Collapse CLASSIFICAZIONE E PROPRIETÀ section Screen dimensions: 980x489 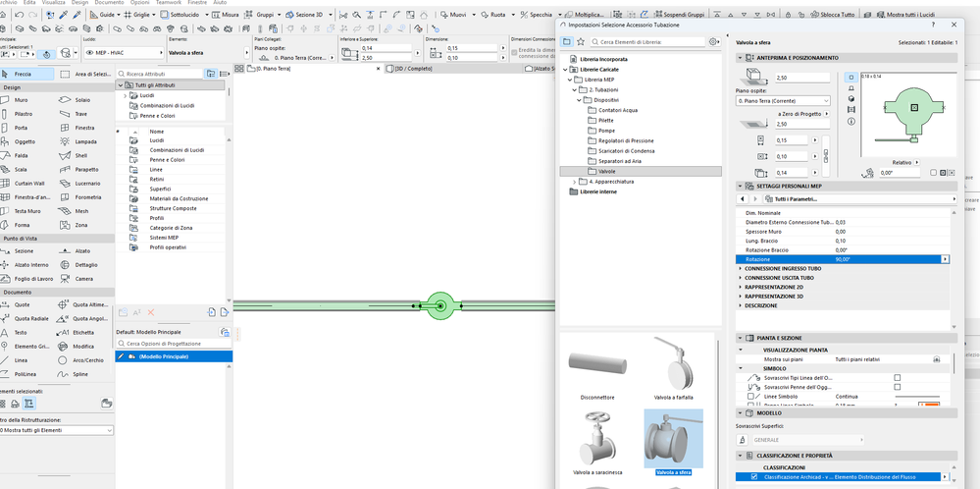[742, 456]
